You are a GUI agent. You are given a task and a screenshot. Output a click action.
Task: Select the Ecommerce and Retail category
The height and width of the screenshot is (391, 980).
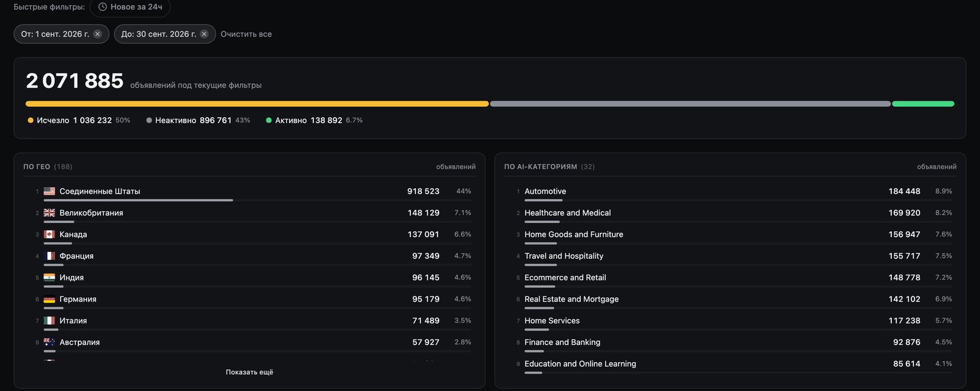click(x=730, y=279)
